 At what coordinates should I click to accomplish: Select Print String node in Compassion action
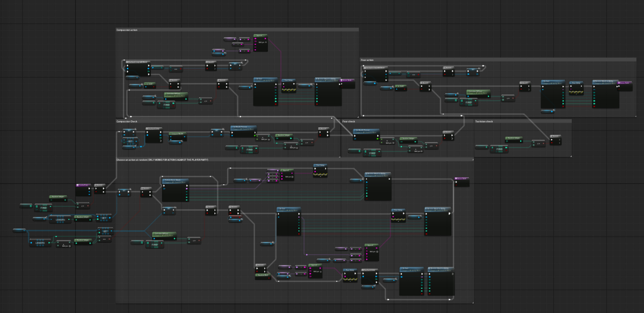pyautogui.click(x=289, y=80)
